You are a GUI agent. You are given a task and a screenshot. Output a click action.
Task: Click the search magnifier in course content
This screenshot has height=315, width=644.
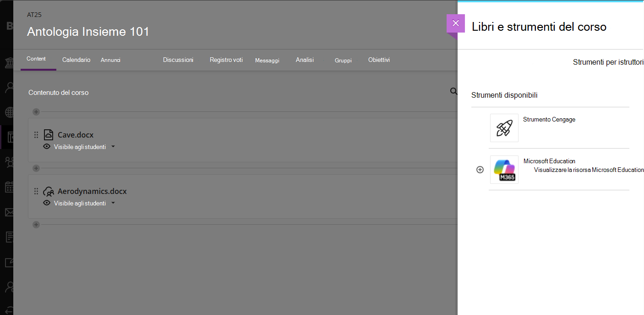click(x=453, y=91)
